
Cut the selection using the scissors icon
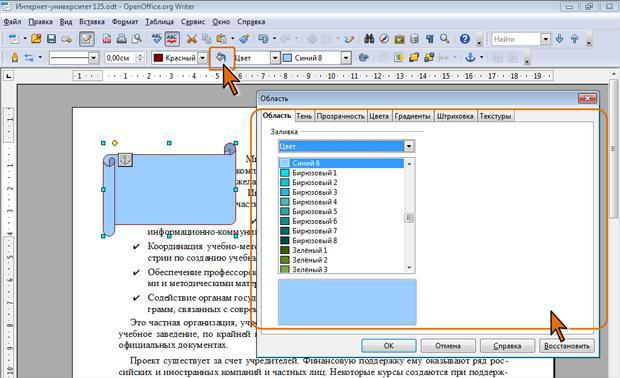(192, 39)
